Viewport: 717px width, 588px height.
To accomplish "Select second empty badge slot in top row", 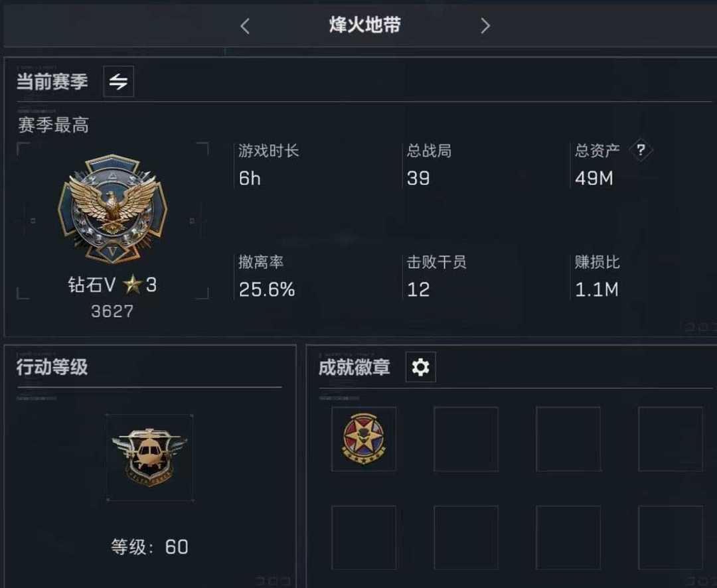I will (x=466, y=439).
